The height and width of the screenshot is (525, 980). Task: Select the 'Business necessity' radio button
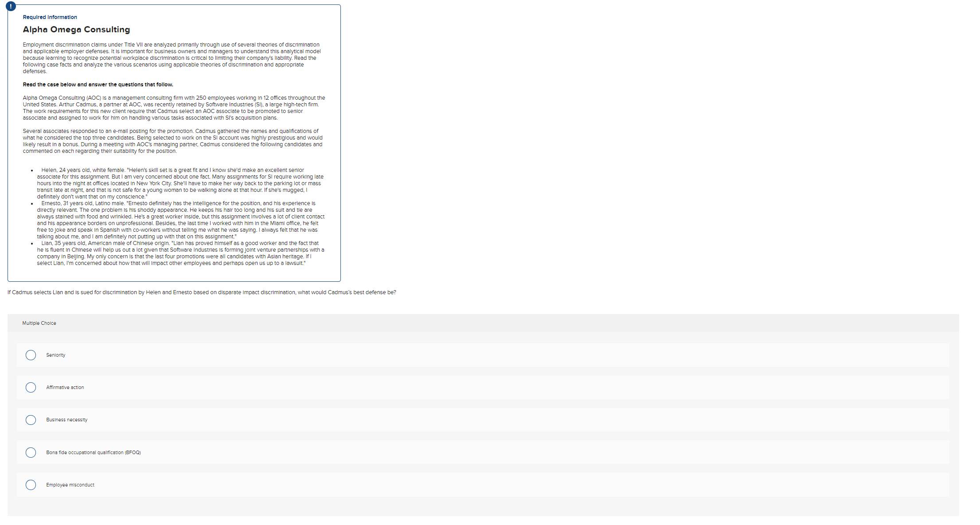coord(31,420)
